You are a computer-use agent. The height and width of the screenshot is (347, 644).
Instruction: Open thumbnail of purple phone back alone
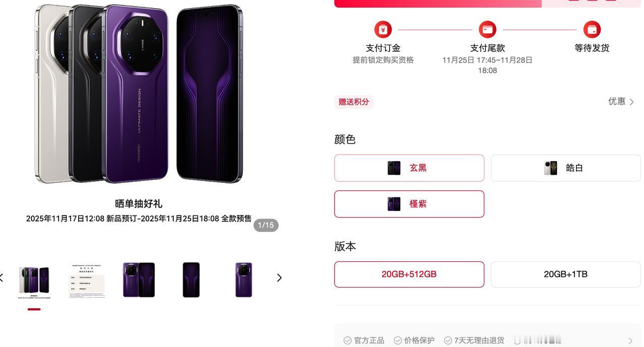[243, 280]
